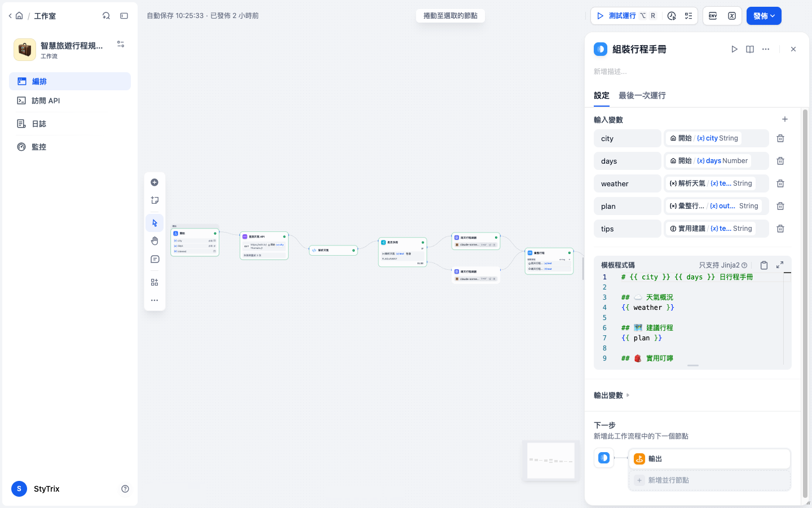This screenshot has height=508, width=812.
Task: Run this step using the play icon
Action: tap(734, 49)
